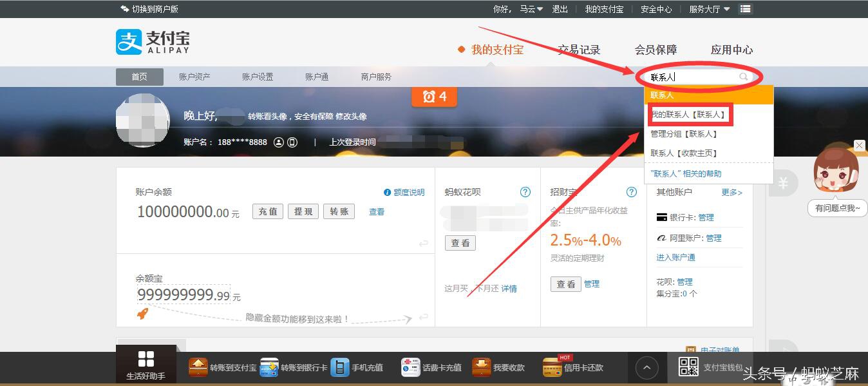Image resolution: width=868 pixels, height=386 pixels.
Task: Open 更多 for 其他账户 section
Action: 731,192
